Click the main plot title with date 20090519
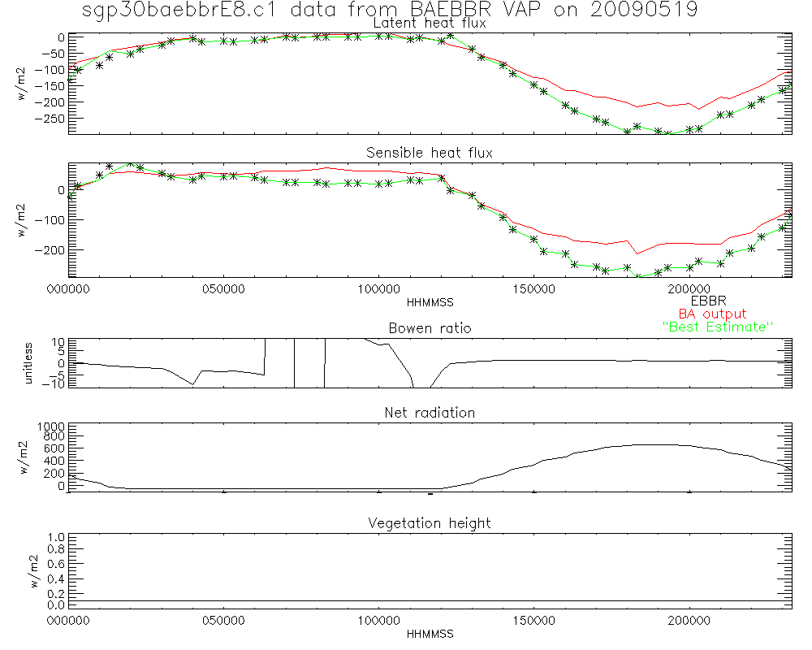Screen dimensions: 812x650 click(390, 10)
